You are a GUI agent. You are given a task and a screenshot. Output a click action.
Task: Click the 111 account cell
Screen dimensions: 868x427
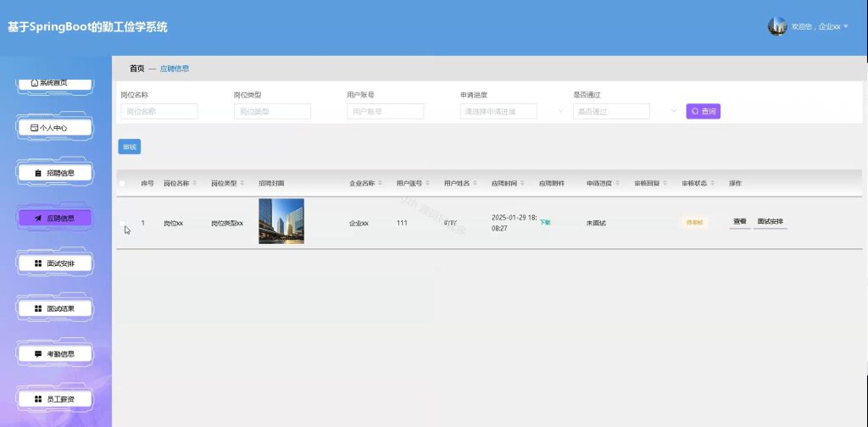point(402,223)
